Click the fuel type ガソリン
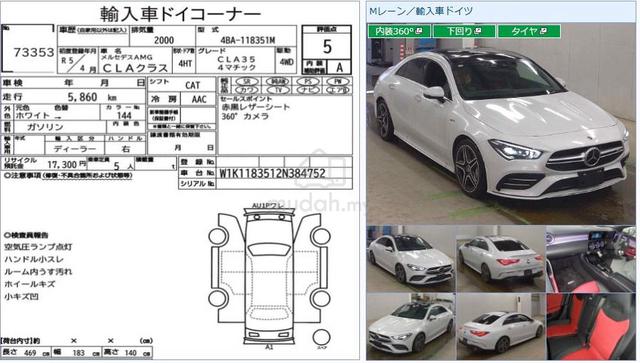Screen dimensions: 640x363 (x=45, y=127)
